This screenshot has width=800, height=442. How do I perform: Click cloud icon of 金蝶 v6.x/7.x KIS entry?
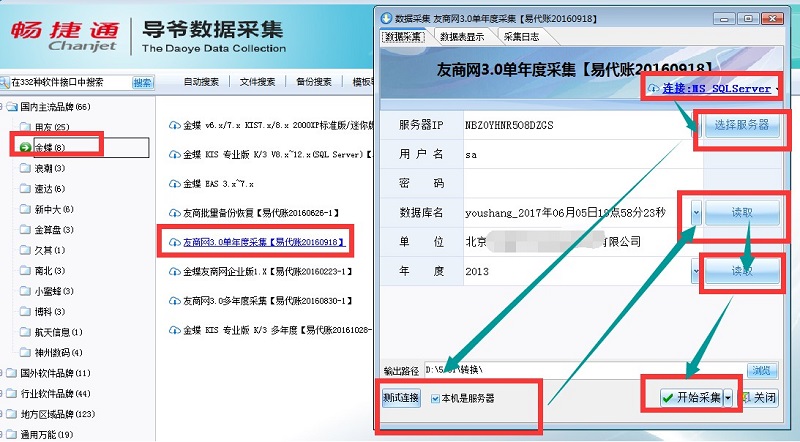click(174, 125)
